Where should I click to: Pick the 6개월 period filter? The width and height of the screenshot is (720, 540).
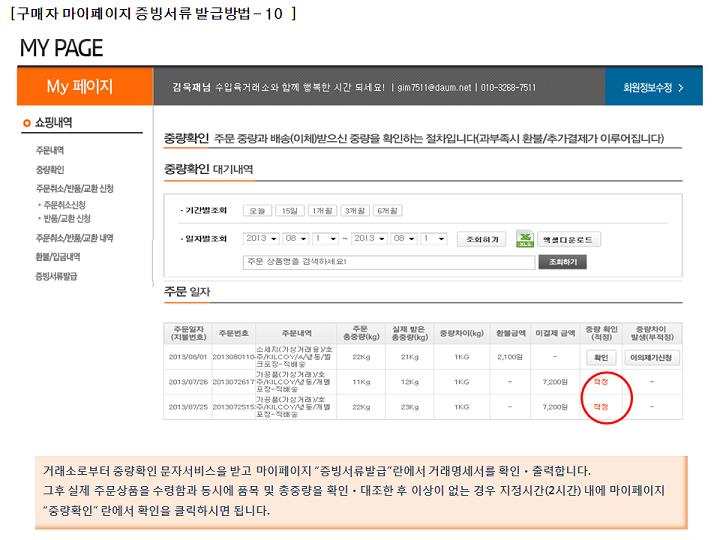click(x=387, y=211)
